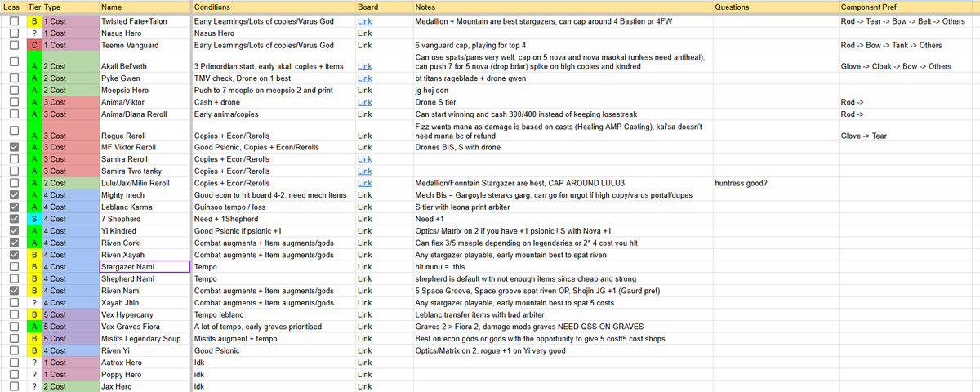Open the Board link for Samira Reroll
This screenshot has width=980, height=392.
click(x=365, y=159)
